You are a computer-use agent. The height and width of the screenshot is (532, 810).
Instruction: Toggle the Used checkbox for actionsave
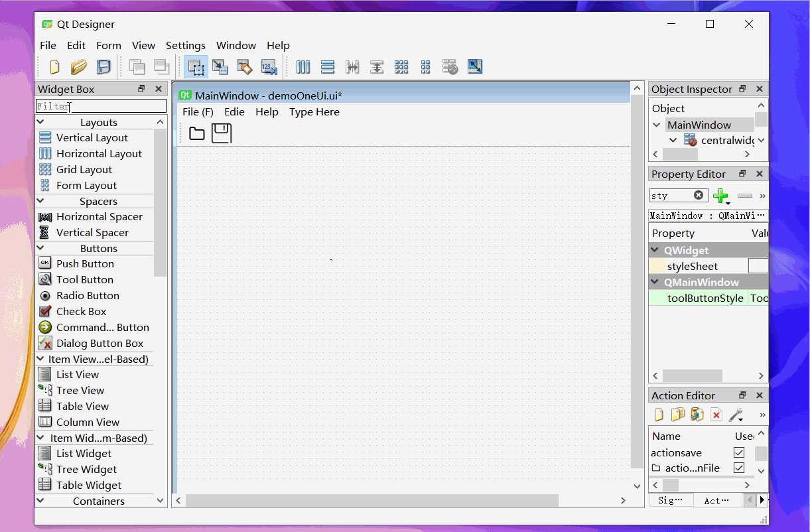(x=739, y=452)
